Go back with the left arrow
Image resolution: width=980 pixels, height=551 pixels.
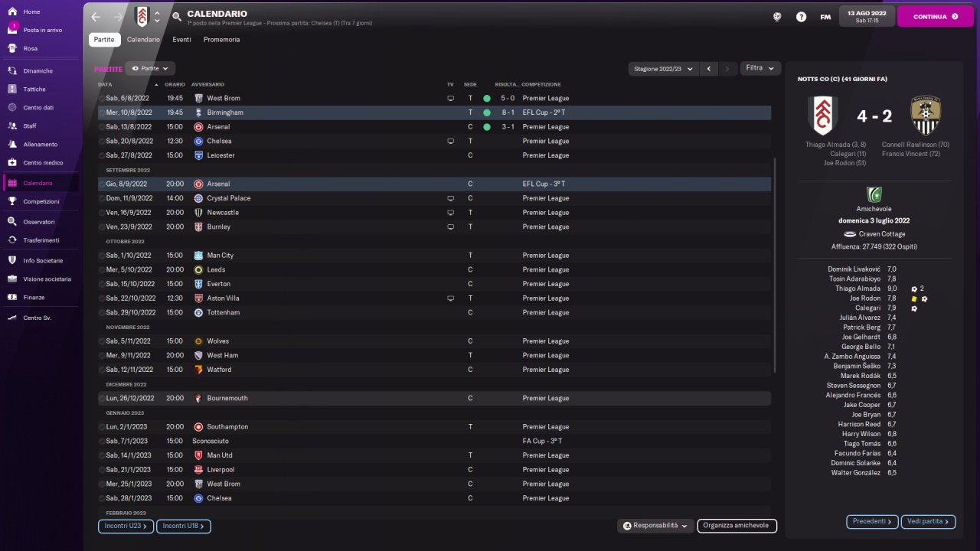(96, 17)
